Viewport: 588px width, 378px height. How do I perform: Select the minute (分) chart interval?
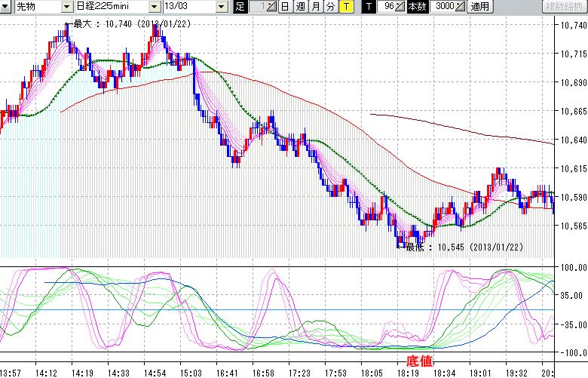coord(330,7)
